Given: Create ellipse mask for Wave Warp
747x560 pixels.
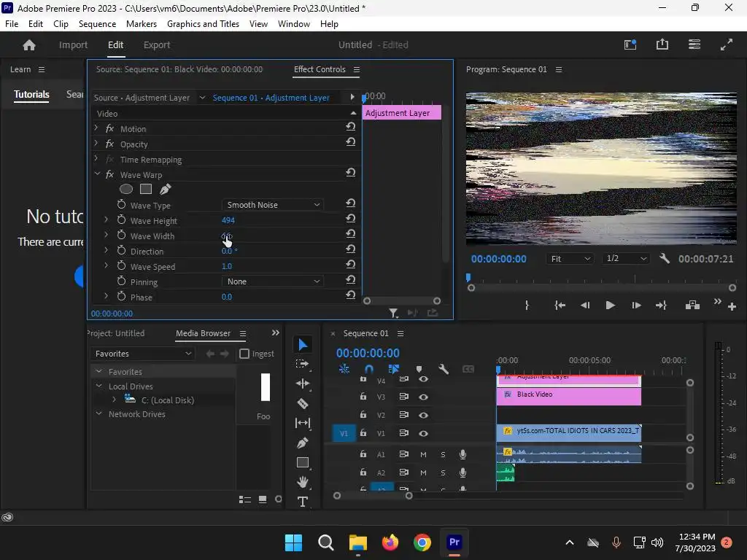Looking at the screenshot, I should [x=125, y=189].
